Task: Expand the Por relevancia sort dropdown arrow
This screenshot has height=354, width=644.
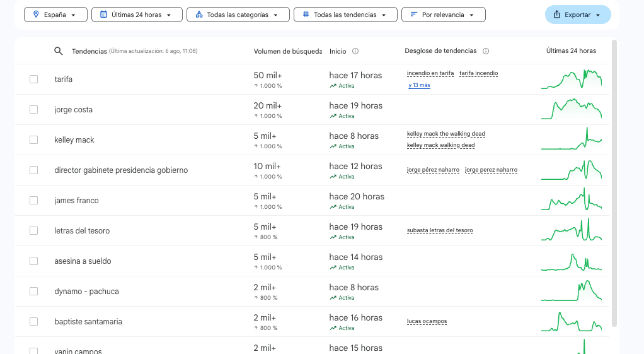Action: click(471, 15)
